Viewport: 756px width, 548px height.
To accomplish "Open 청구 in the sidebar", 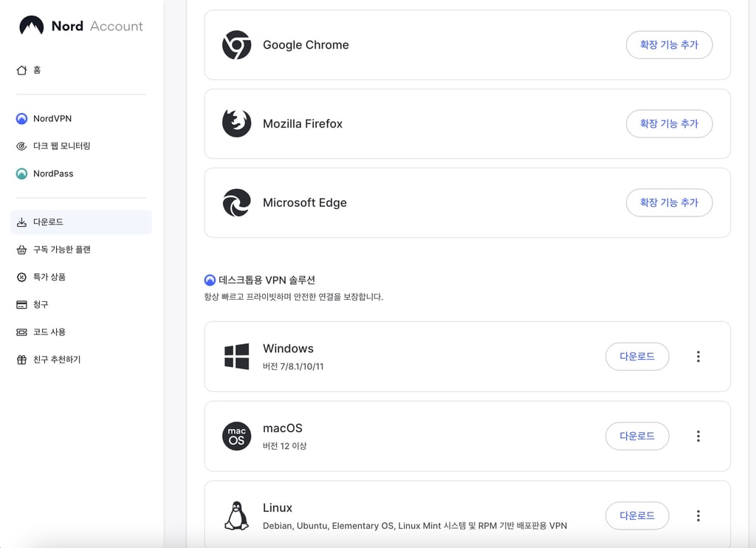I will pyautogui.click(x=81, y=305).
